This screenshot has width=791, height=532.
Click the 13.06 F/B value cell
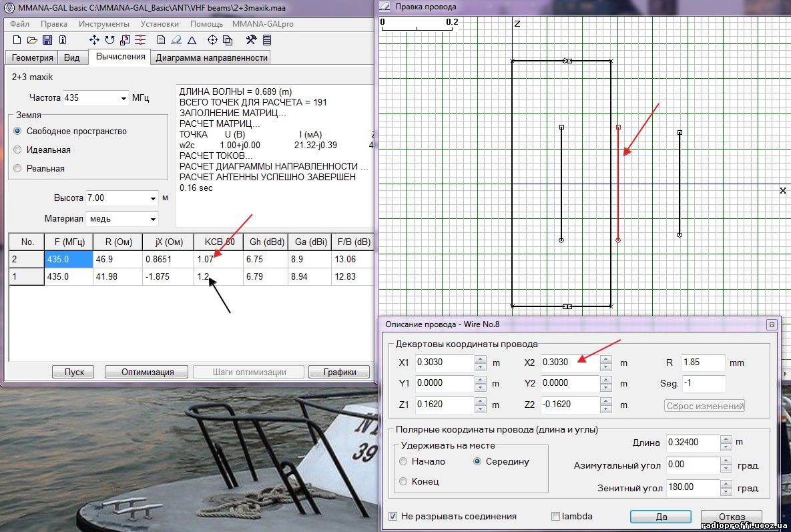click(x=352, y=259)
